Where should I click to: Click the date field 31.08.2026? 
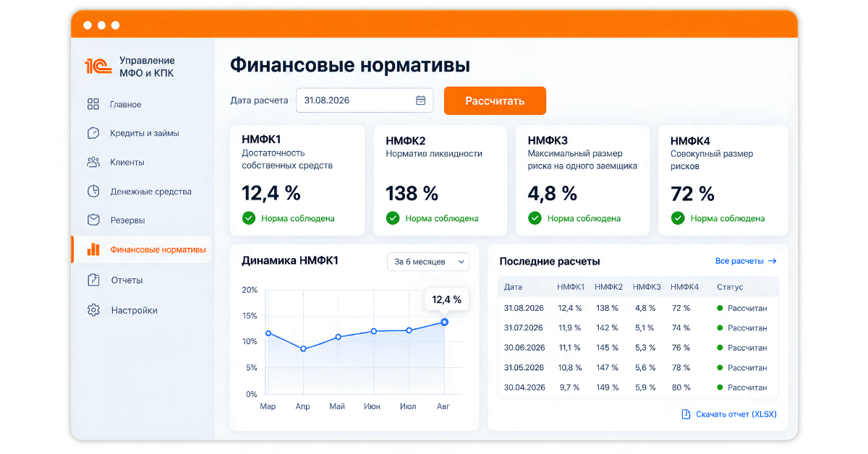pyautogui.click(x=365, y=100)
